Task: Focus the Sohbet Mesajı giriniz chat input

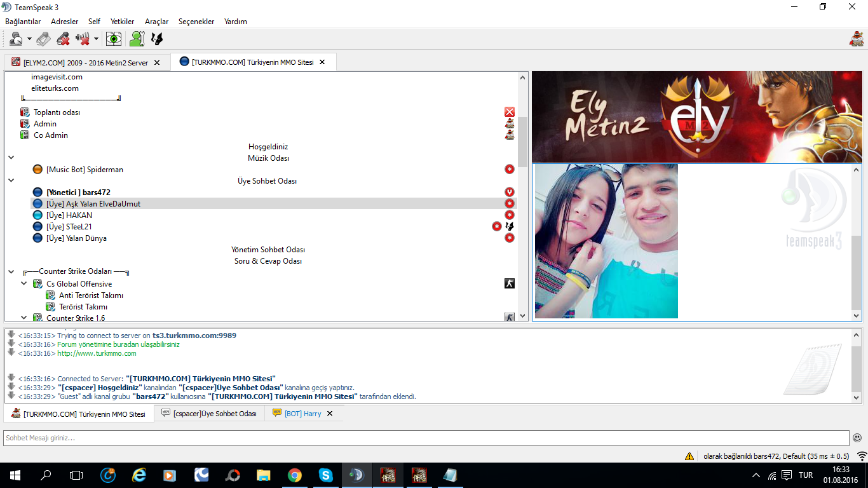Action: tap(426, 438)
